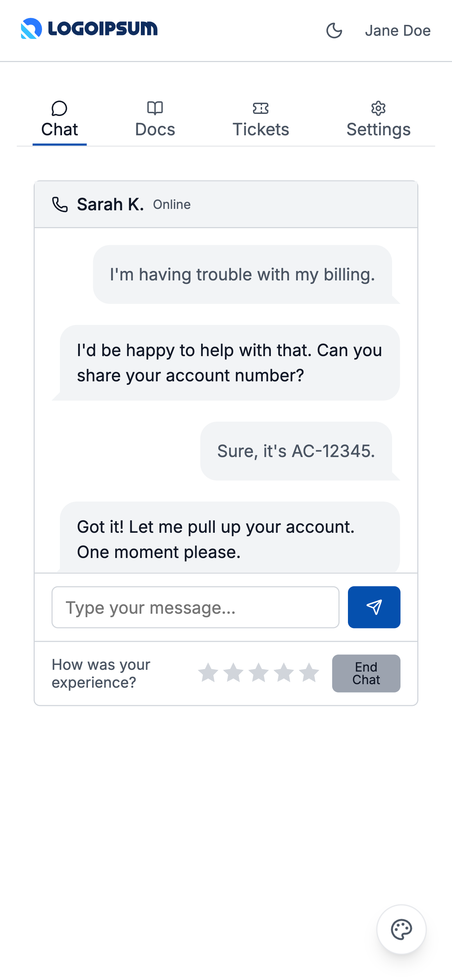Rate the experience one star

208,673
